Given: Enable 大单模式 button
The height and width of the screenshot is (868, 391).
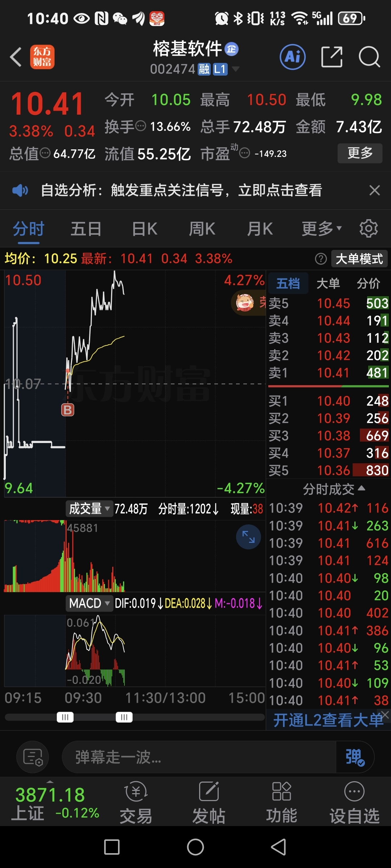Looking at the screenshot, I should coord(359,259).
